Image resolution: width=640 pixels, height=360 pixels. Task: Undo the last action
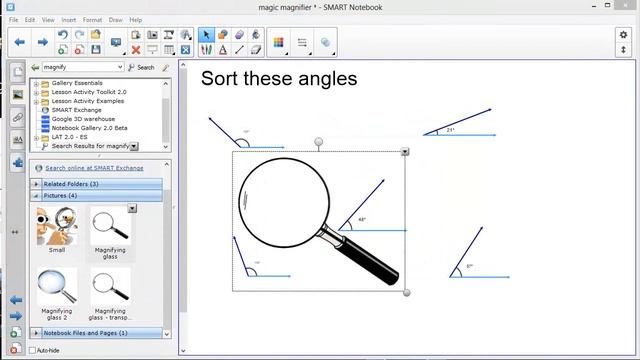62,35
